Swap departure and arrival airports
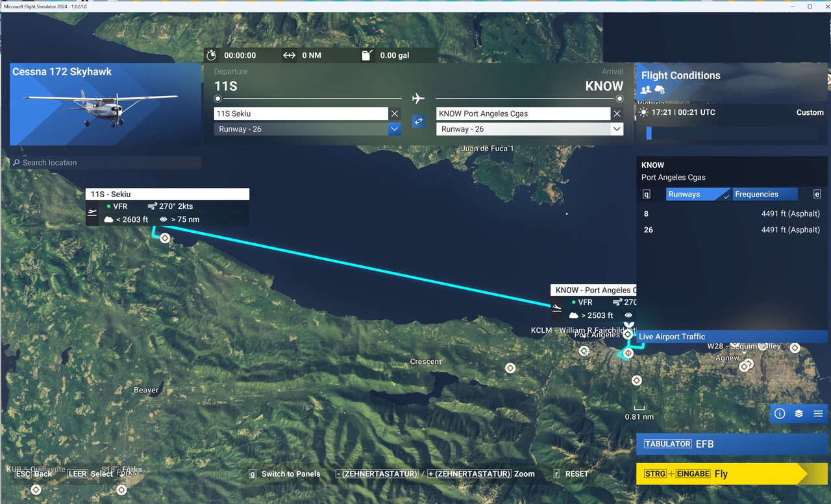831x504 pixels. coord(419,121)
